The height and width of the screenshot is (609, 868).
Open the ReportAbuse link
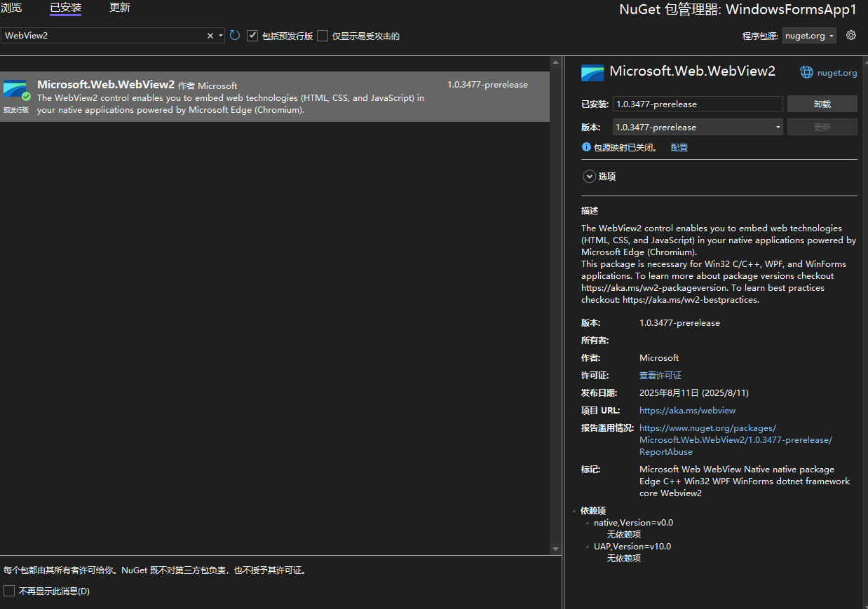(735, 439)
